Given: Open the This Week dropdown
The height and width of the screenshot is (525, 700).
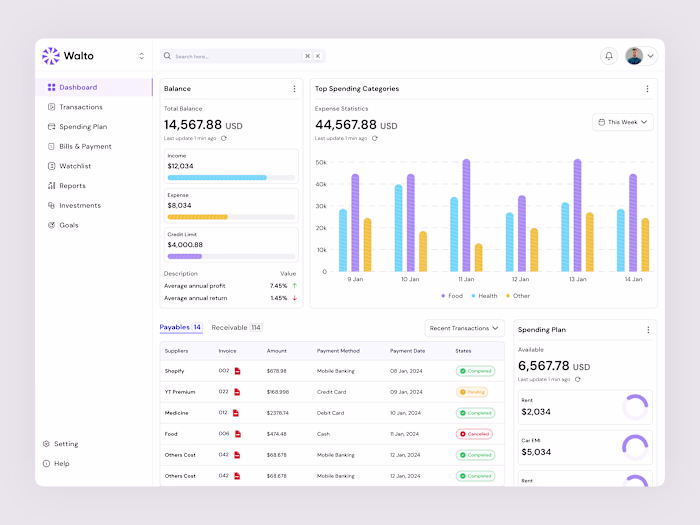Looking at the screenshot, I should click(x=623, y=122).
